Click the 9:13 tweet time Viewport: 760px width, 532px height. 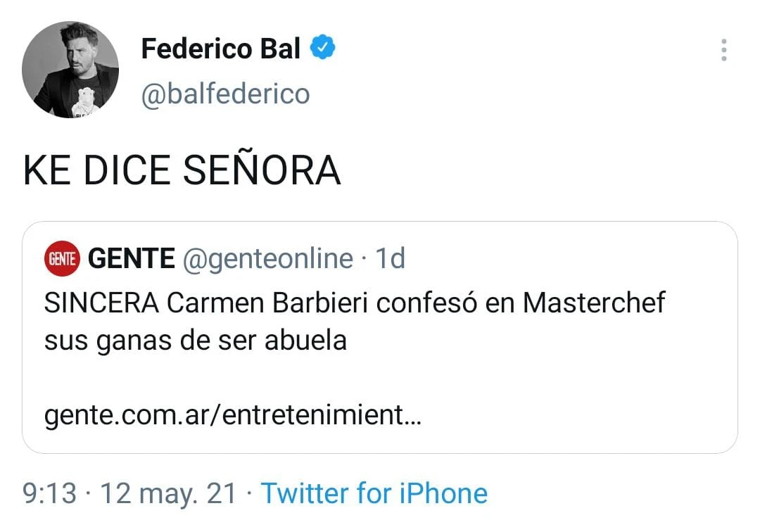click(x=49, y=493)
